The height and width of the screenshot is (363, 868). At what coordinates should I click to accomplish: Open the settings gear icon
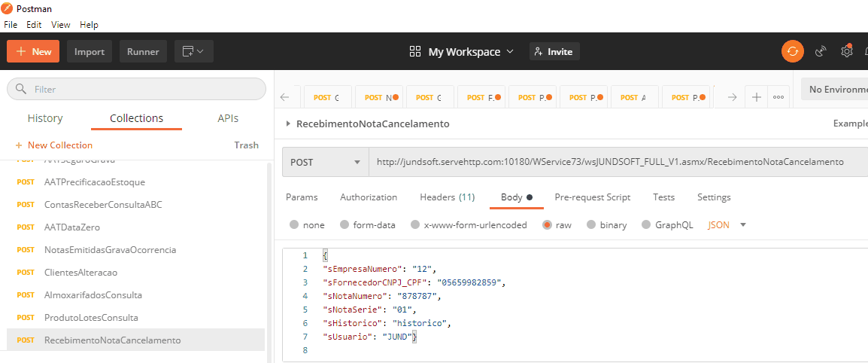click(846, 51)
